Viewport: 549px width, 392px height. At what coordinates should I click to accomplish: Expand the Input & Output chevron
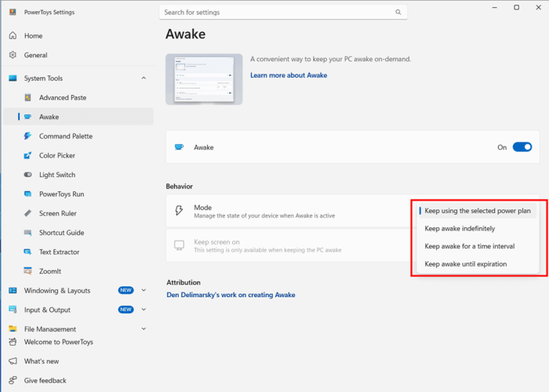click(x=144, y=310)
